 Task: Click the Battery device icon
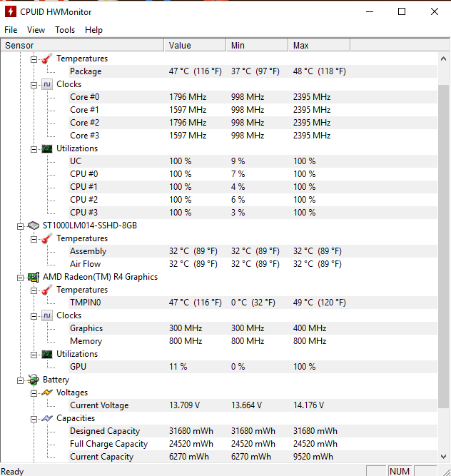click(x=34, y=380)
